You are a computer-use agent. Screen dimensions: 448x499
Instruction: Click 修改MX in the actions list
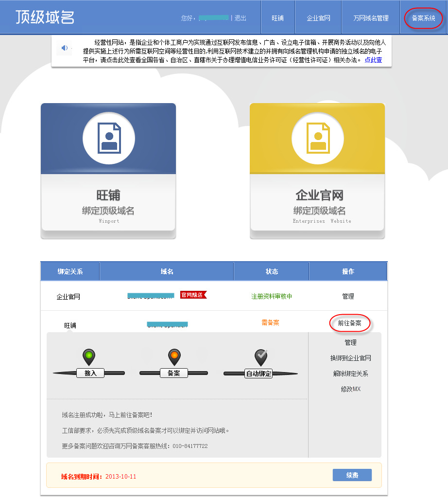(x=350, y=390)
